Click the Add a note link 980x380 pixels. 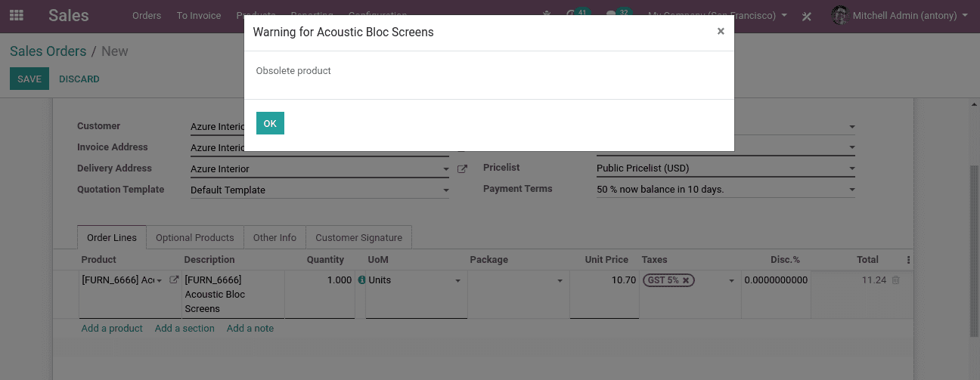250,329
